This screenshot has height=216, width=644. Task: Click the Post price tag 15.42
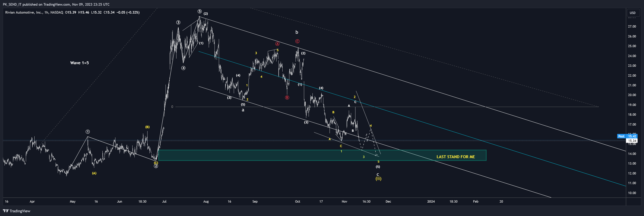pos(627,136)
